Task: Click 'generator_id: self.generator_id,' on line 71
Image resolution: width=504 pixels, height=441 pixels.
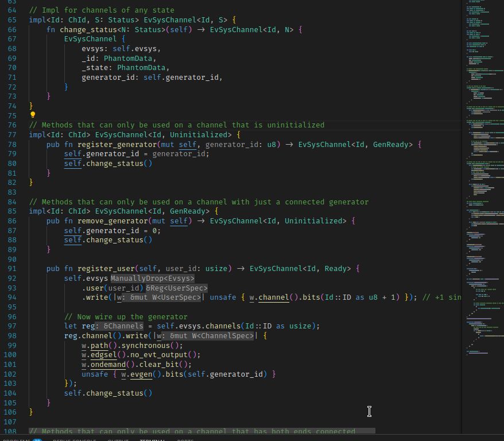Action: (x=152, y=78)
